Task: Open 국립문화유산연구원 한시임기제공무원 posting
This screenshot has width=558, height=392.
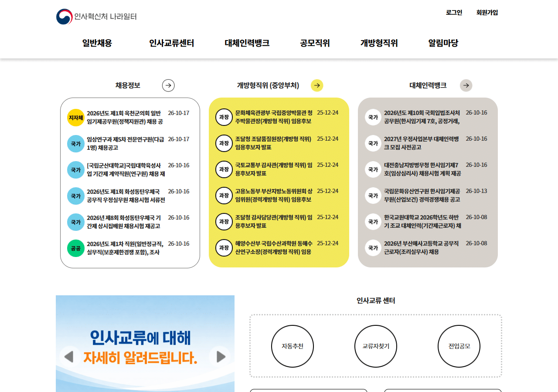Action: 422,195
